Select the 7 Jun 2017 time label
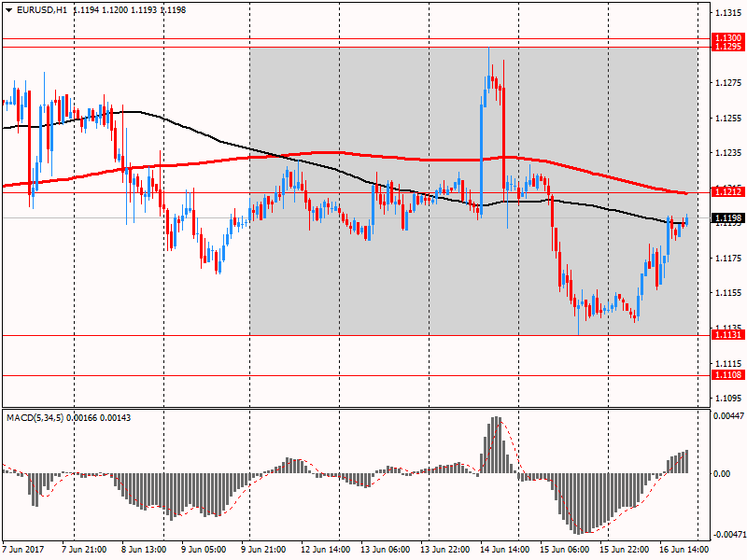 pos(22,550)
